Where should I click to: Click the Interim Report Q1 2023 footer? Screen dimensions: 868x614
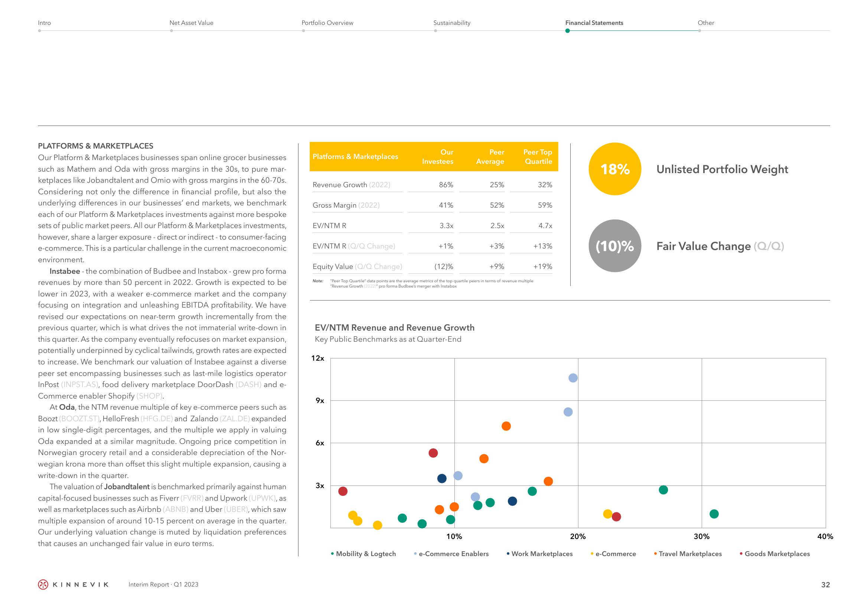click(163, 585)
